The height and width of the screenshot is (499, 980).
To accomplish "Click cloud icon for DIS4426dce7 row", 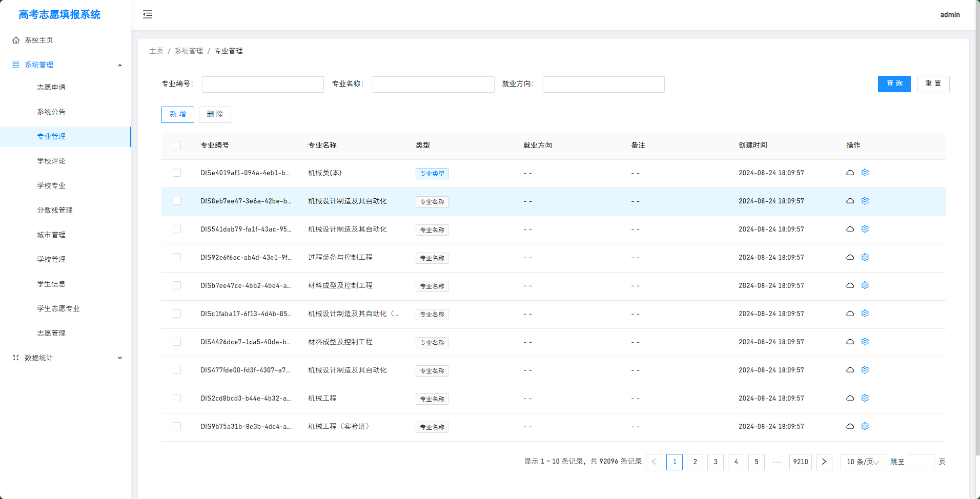I will click(x=850, y=342).
